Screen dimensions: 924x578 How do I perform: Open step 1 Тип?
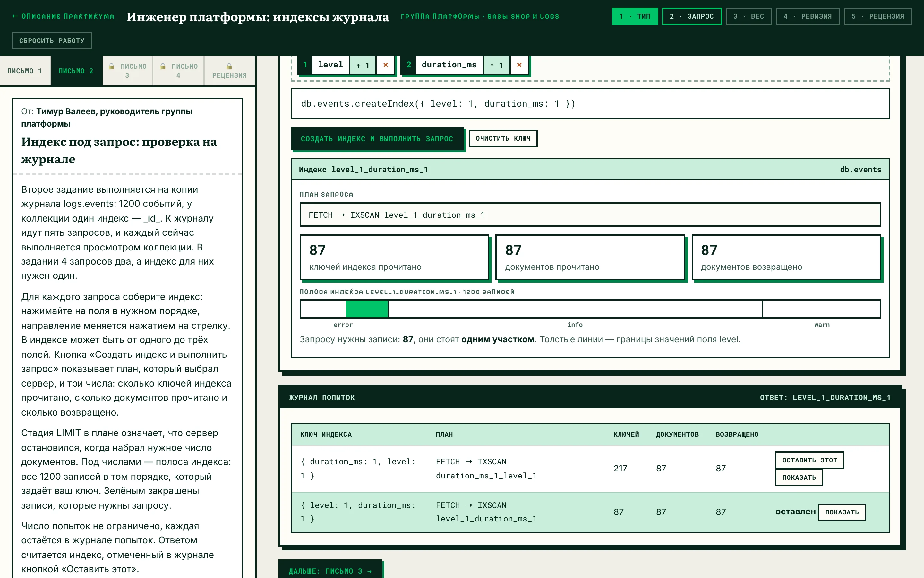click(x=635, y=16)
